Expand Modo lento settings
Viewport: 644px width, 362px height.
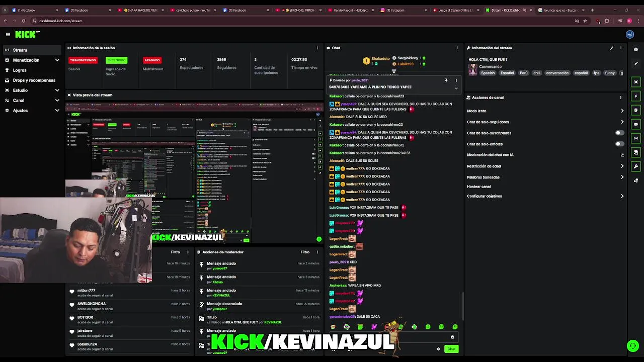pos(622,111)
